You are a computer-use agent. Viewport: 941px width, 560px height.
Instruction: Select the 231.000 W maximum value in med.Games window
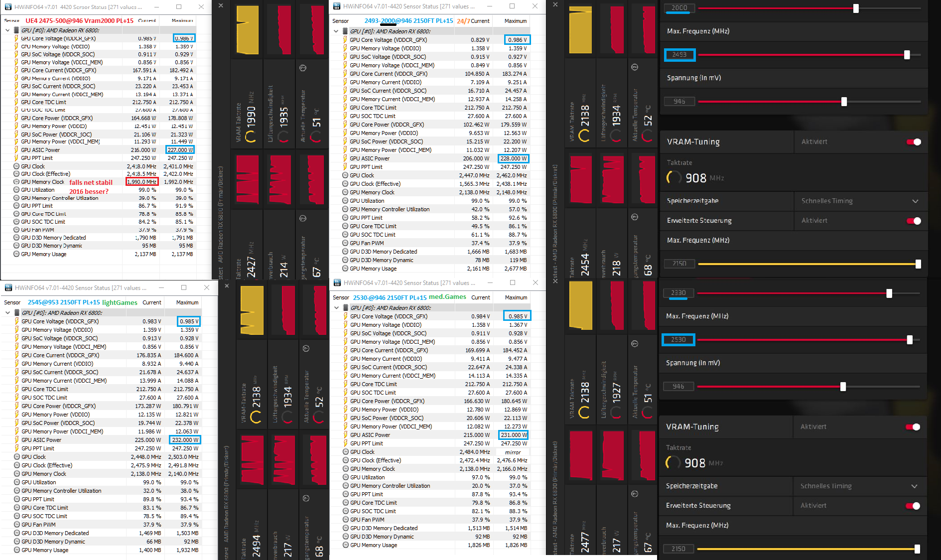[514, 435]
